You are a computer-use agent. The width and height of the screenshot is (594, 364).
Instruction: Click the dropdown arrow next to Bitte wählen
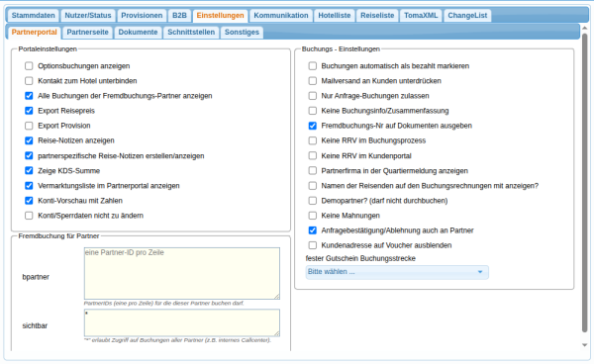click(480, 272)
